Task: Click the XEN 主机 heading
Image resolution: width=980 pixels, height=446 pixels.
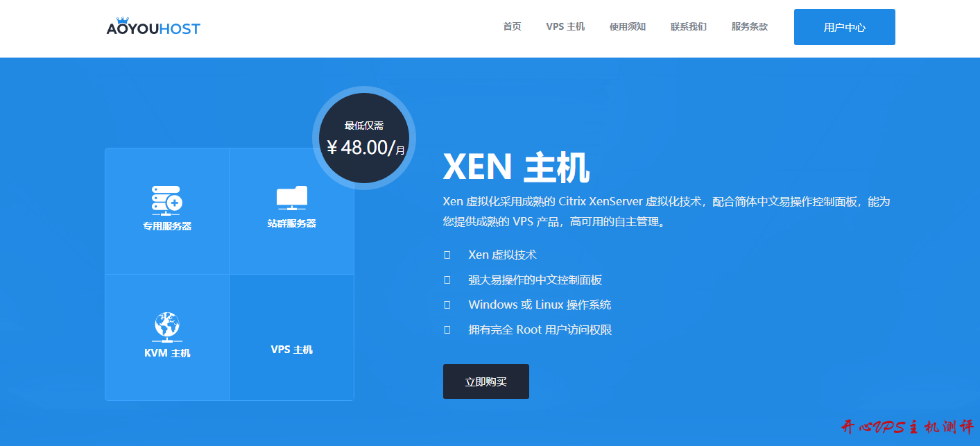Action: pyautogui.click(x=516, y=167)
